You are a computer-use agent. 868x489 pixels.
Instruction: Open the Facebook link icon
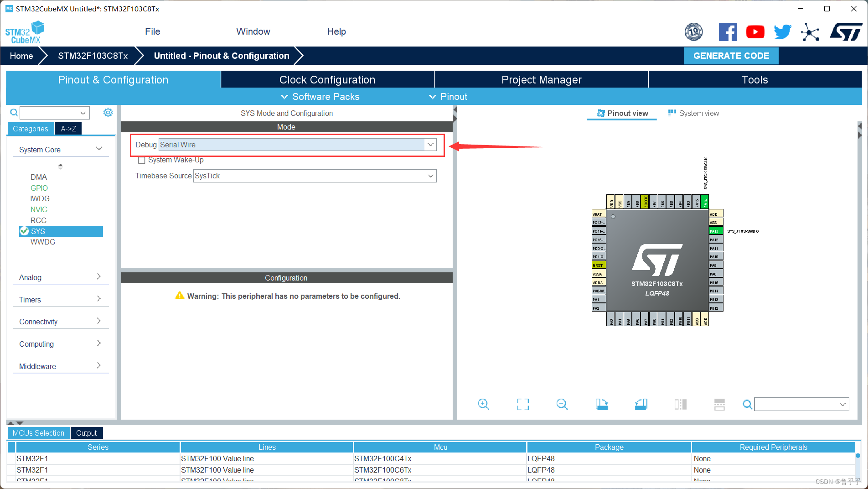click(728, 32)
